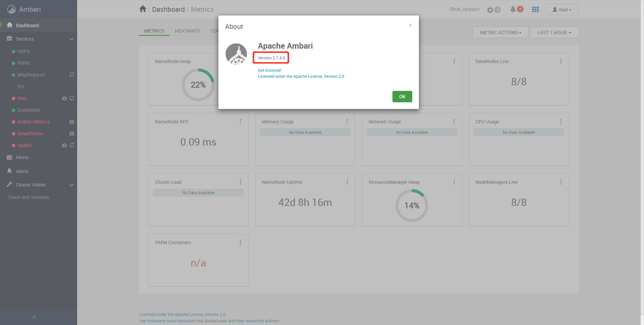Open ResourceManager Heap widget options menu

pos(454,182)
